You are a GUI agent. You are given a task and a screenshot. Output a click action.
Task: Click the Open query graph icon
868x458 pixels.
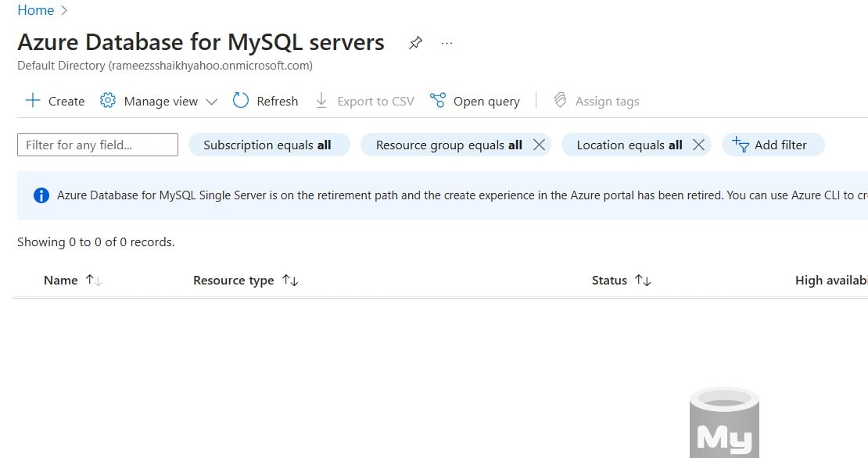[x=438, y=101]
